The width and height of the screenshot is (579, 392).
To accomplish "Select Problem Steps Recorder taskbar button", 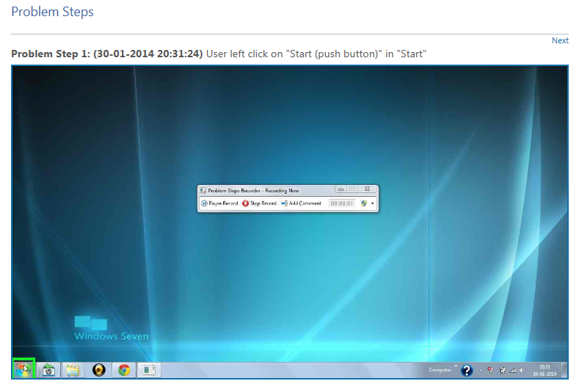I will (149, 370).
